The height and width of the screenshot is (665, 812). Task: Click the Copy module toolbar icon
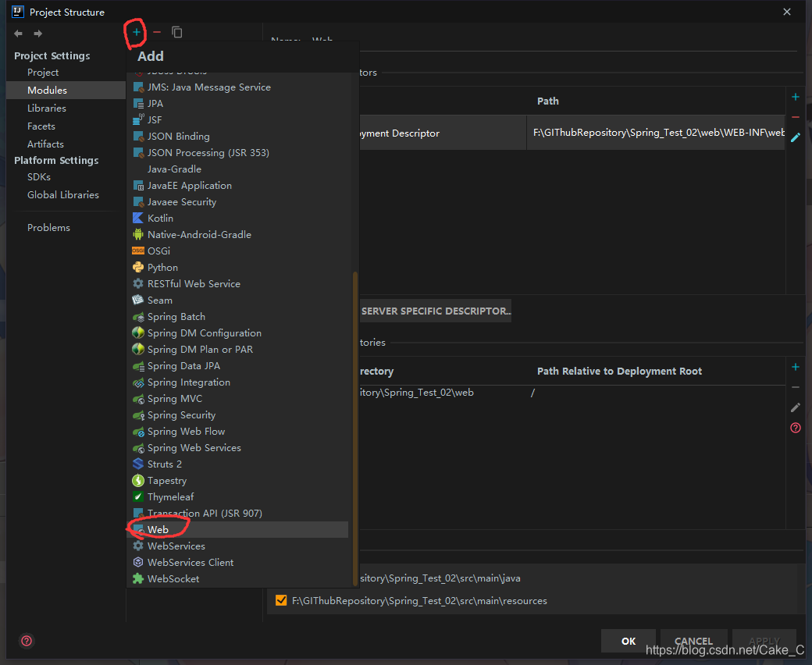pos(177,32)
